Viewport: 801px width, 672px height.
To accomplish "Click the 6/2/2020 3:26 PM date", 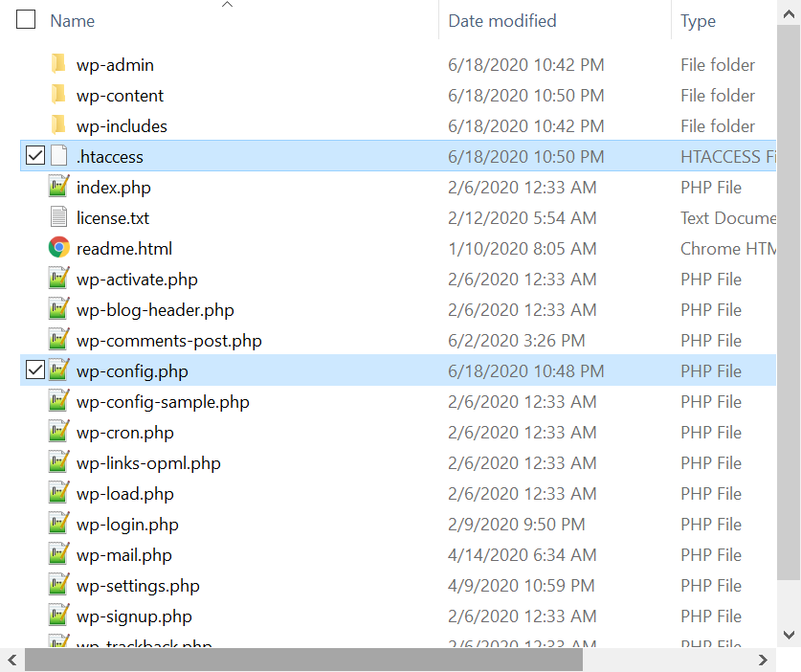I will [517, 341].
